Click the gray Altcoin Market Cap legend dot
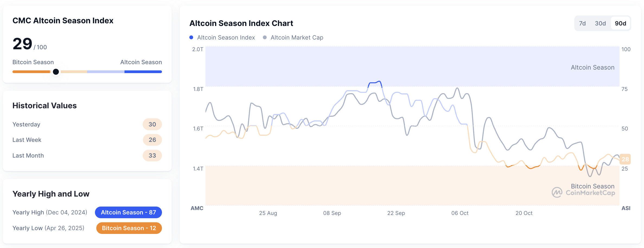Viewport: 644px width, 248px height. [264, 37]
